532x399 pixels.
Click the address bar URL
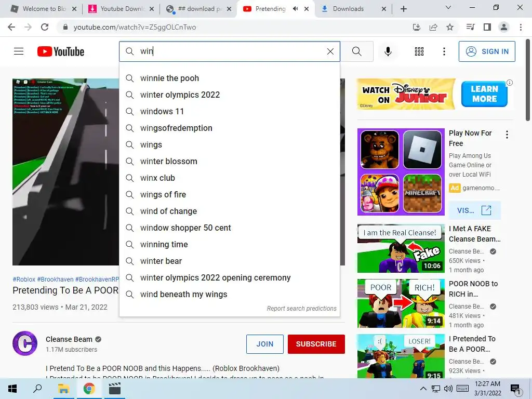pyautogui.click(x=135, y=27)
